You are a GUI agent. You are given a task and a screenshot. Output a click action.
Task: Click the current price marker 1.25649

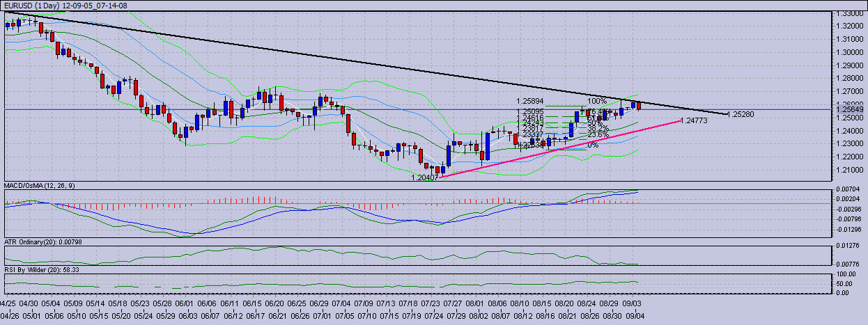click(x=851, y=109)
